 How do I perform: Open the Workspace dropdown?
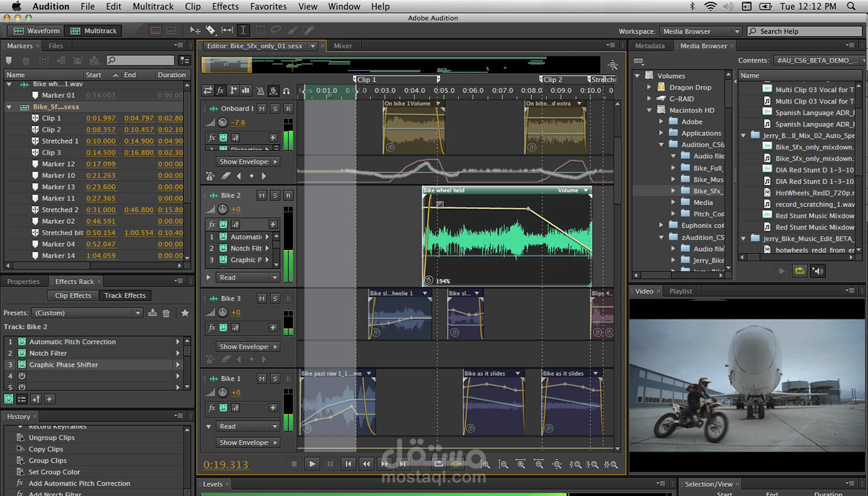(x=700, y=31)
